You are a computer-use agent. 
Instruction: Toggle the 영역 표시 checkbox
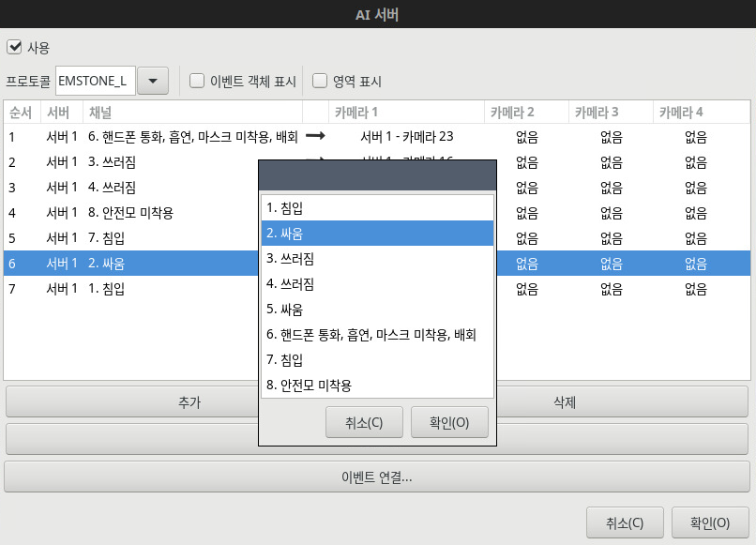(x=320, y=81)
